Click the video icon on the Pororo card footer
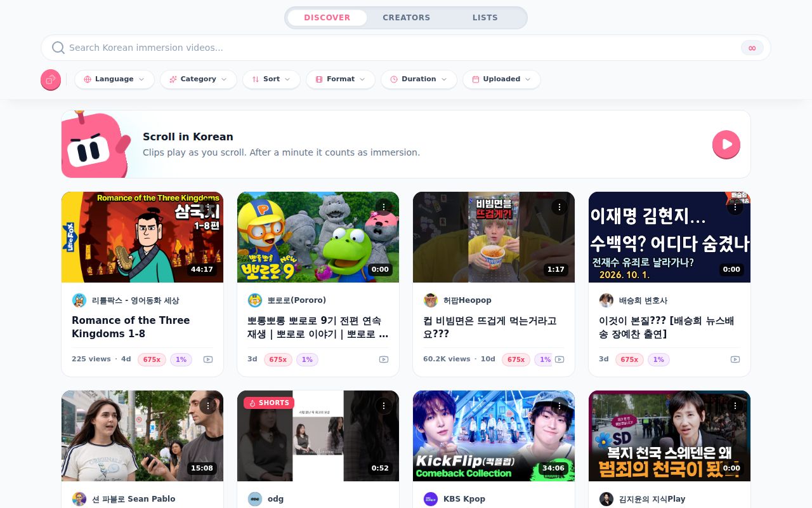This screenshot has height=508, width=812. pyautogui.click(x=384, y=359)
